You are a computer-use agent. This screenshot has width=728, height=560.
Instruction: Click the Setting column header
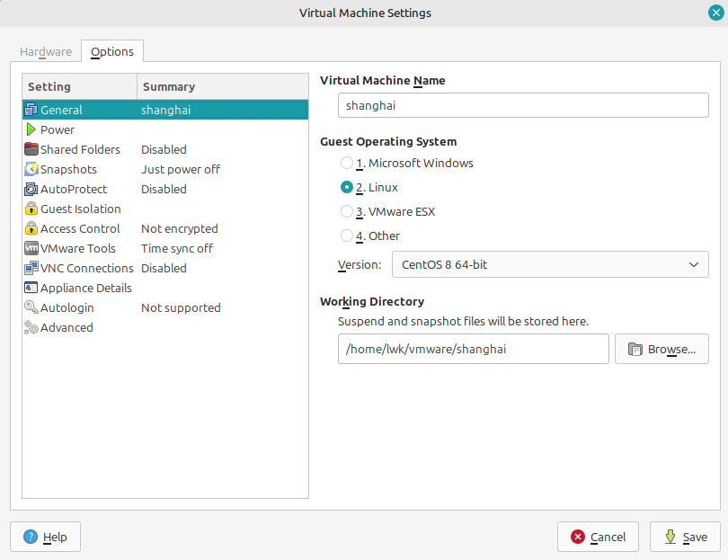click(79, 86)
